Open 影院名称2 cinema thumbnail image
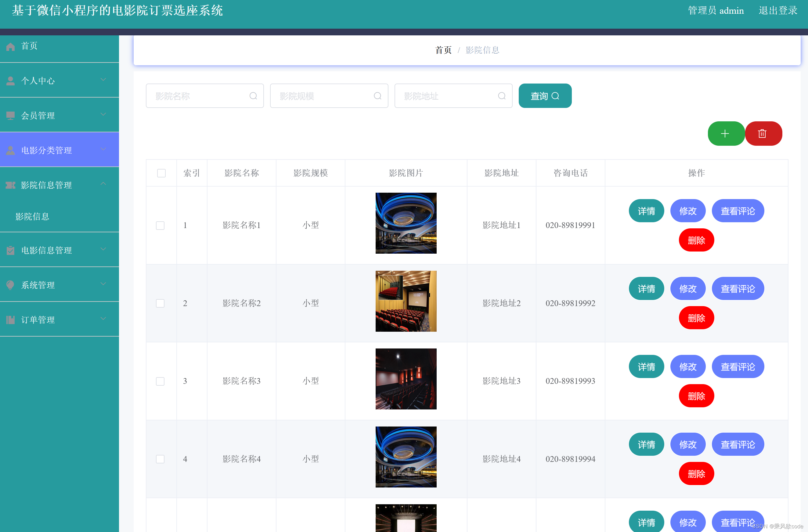This screenshot has height=532, width=808. 406,301
